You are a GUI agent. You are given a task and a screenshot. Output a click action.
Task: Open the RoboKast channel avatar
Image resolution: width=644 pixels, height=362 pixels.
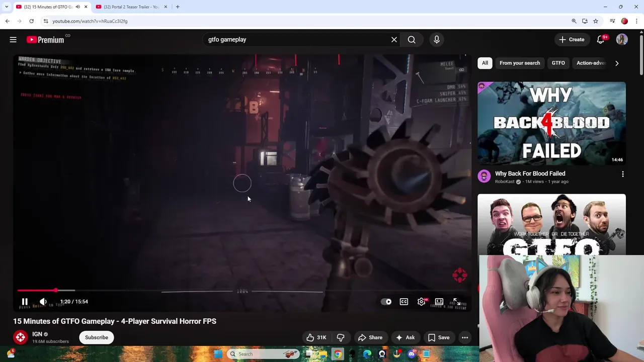(x=484, y=176)
